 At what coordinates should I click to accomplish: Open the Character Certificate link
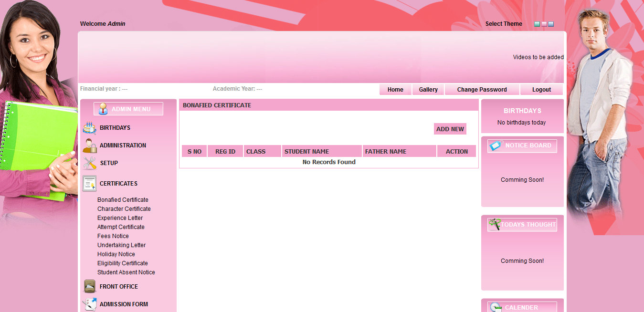[124, 209]
